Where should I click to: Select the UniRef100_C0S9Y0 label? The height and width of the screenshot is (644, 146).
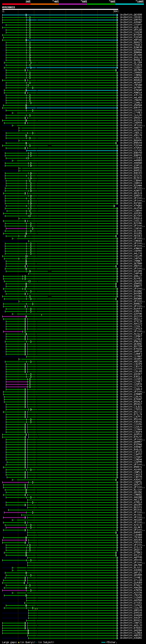(131, 25)
